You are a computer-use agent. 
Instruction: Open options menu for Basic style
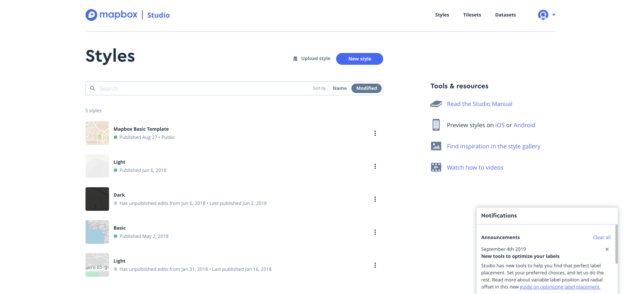[375, 232]
